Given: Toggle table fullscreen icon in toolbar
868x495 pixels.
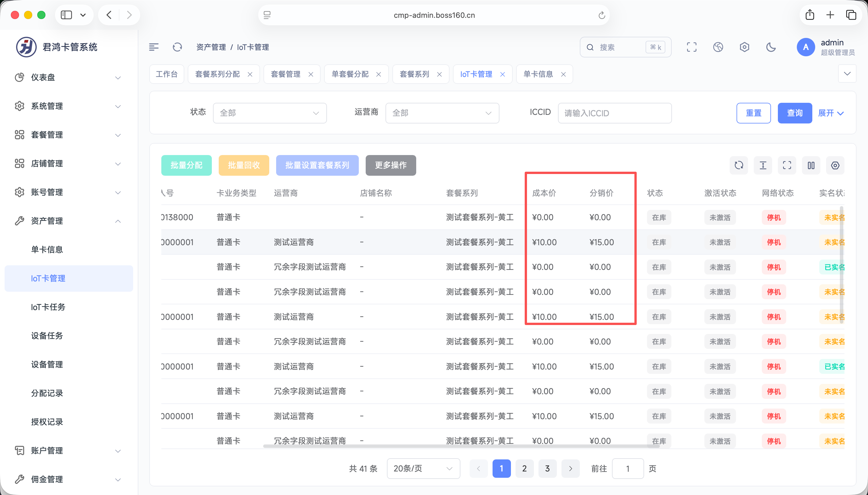Looking at the screenshot, I should click(x=787, y=166).
